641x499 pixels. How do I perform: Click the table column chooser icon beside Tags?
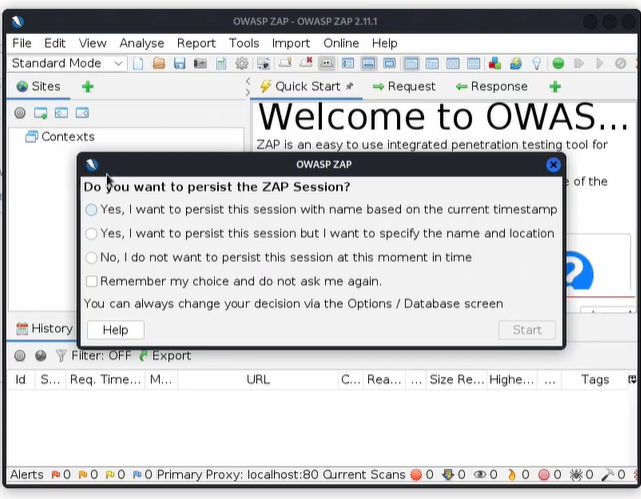point(631,380)
